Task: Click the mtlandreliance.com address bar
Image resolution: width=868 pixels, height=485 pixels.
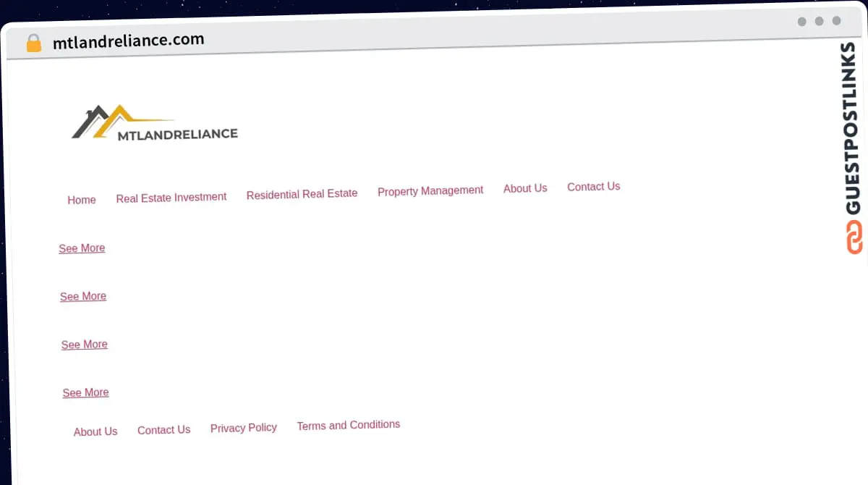Action: pos(129,40)
